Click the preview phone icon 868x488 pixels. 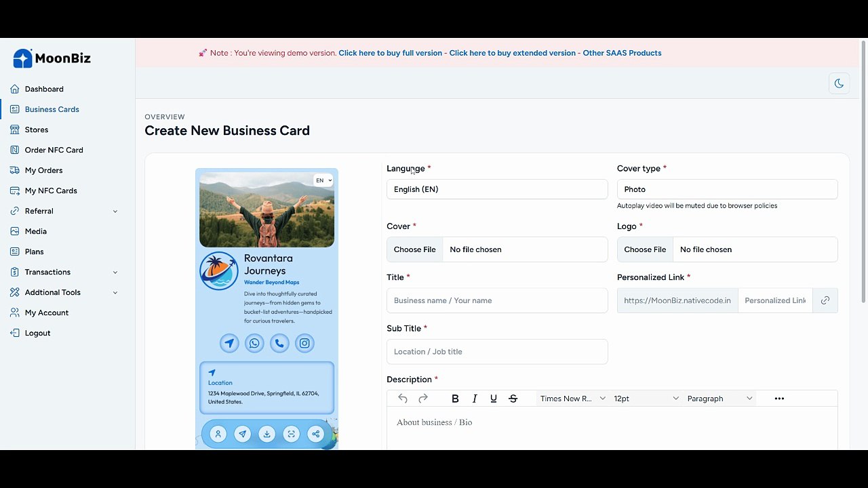point(279,343)
